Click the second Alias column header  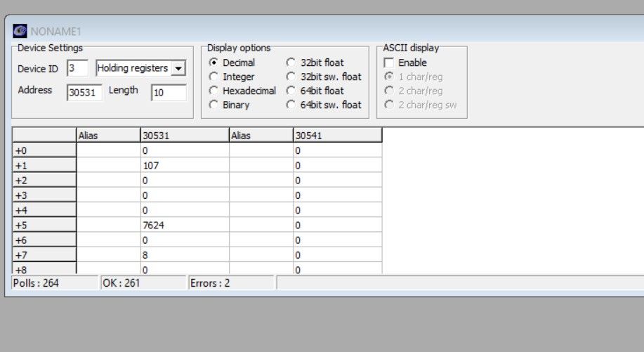(261, 135)
